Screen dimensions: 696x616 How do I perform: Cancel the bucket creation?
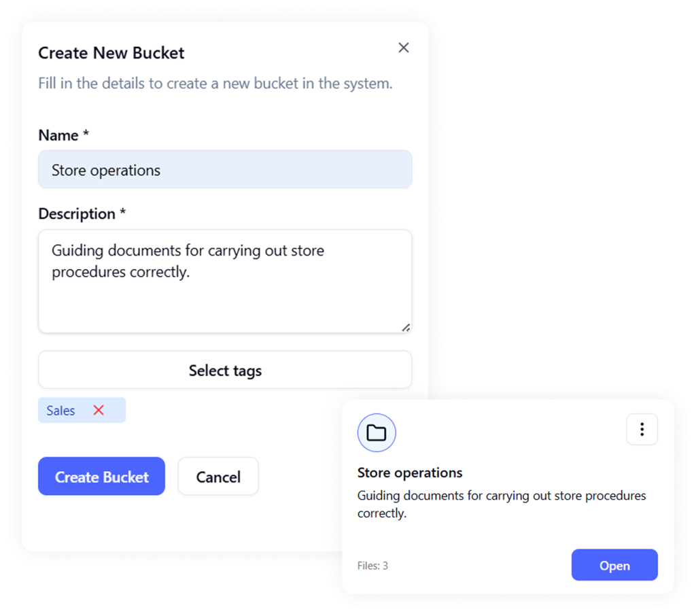point(218,477)
